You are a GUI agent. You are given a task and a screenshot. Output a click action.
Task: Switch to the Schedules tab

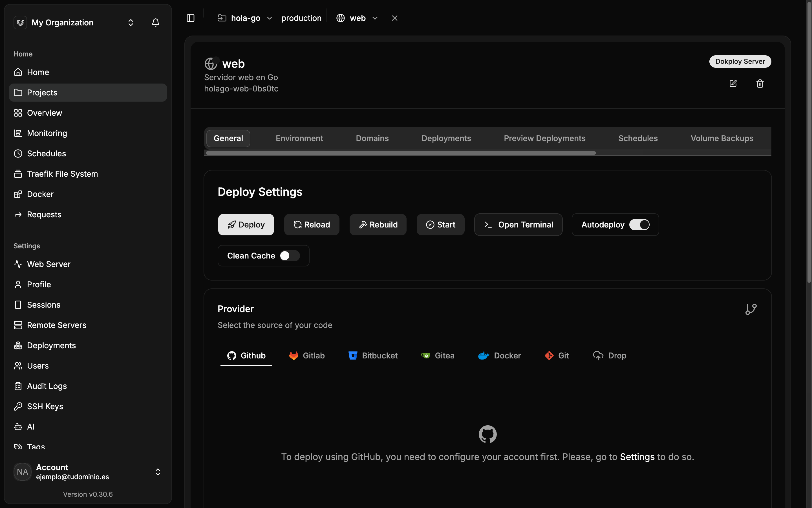pos(638,138)
